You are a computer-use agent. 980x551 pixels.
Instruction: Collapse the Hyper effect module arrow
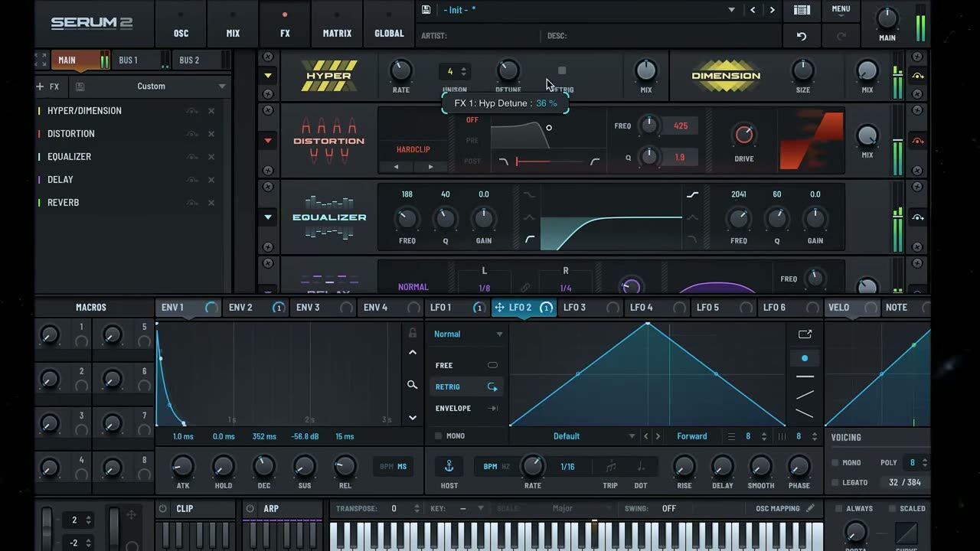pos(268,76)
